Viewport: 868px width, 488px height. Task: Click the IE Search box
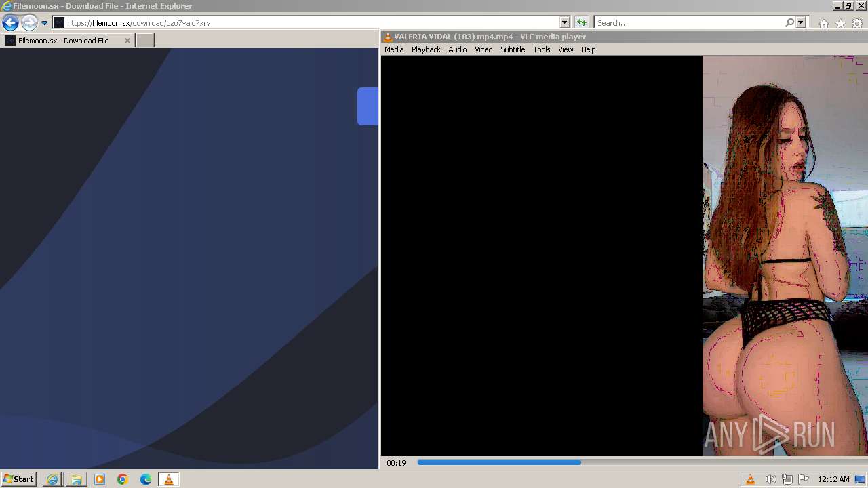[688, 22]
